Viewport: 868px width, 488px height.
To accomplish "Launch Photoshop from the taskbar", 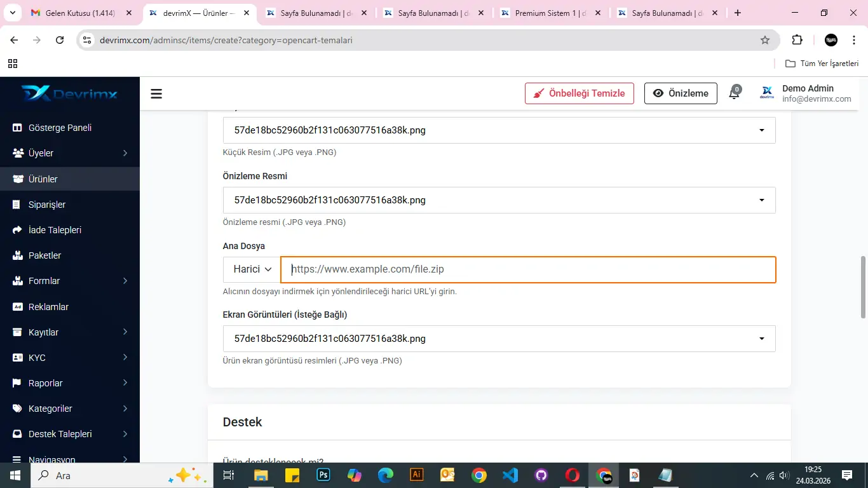I will point(323,475).
